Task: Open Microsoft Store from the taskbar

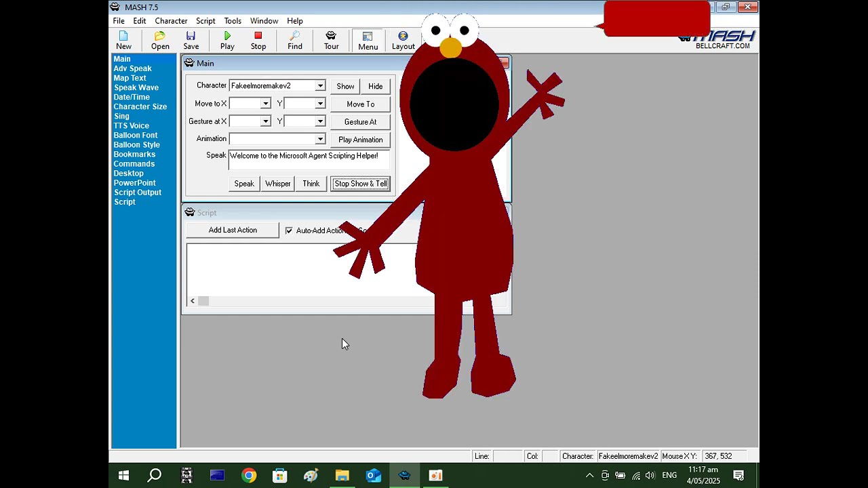Action: coord(280,476)
